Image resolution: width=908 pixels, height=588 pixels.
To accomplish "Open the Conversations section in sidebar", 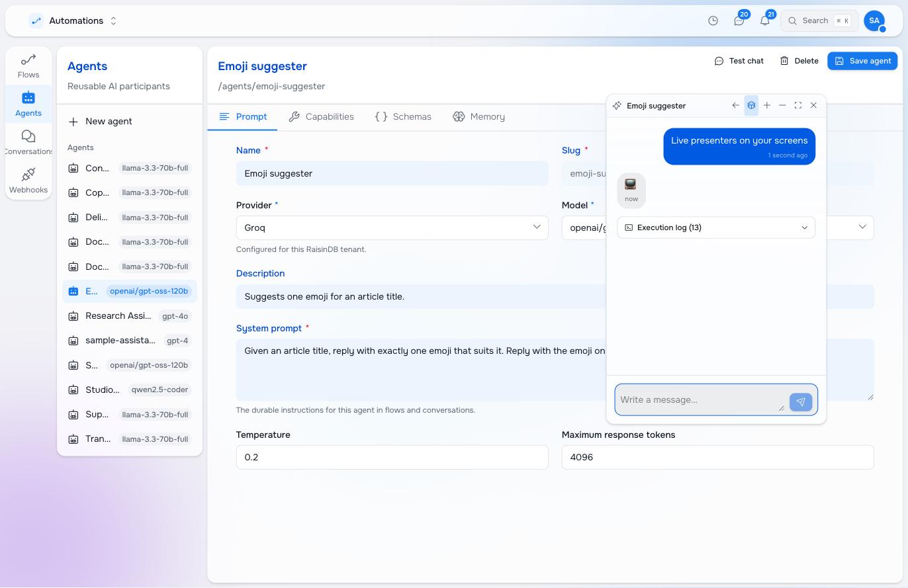I will click(28, 143).
